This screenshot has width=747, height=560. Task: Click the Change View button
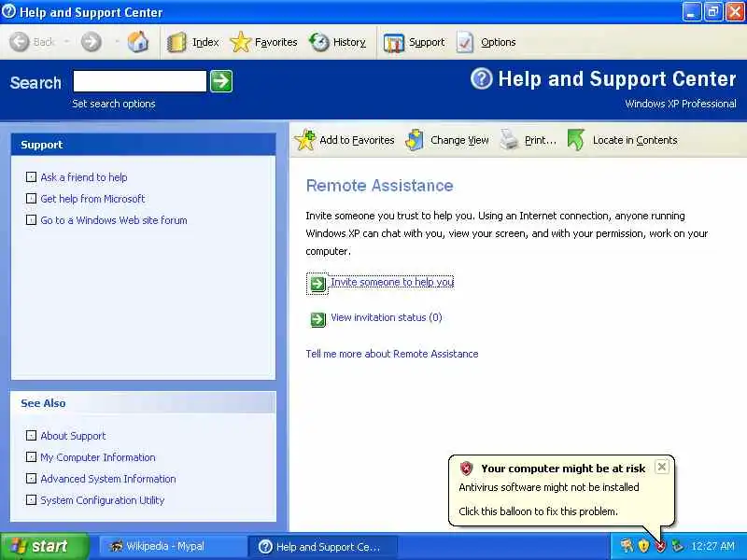447,140
